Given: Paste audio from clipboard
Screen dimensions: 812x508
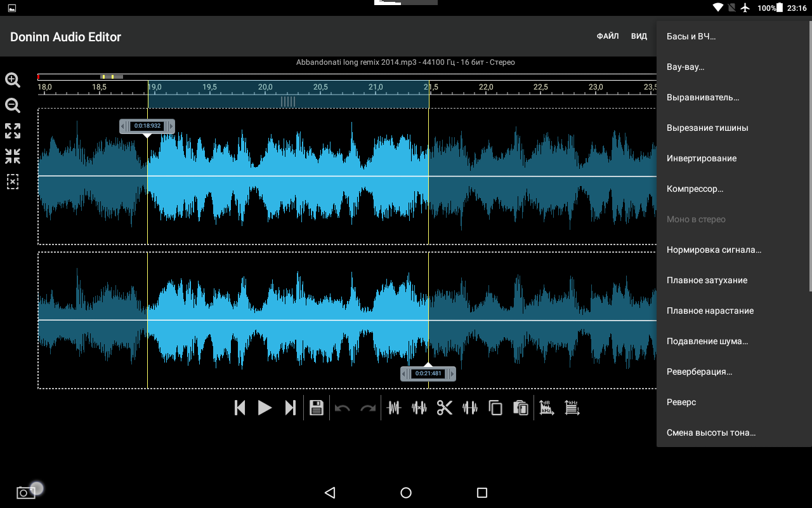Looking at the screenshot, I should (521, 408).
